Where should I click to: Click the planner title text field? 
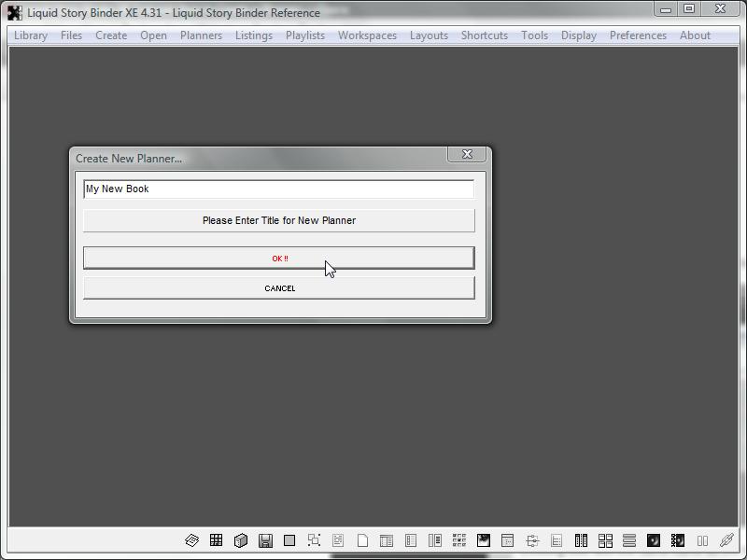[278, 189]
